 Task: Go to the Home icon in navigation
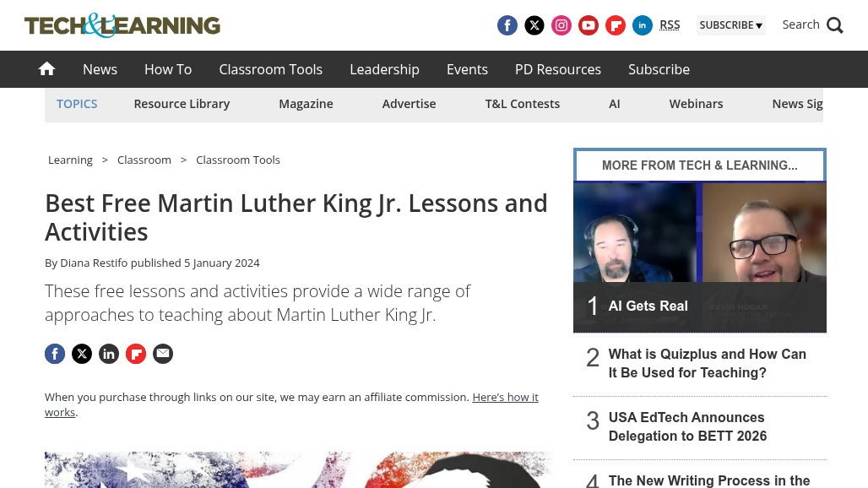[47, 69]
